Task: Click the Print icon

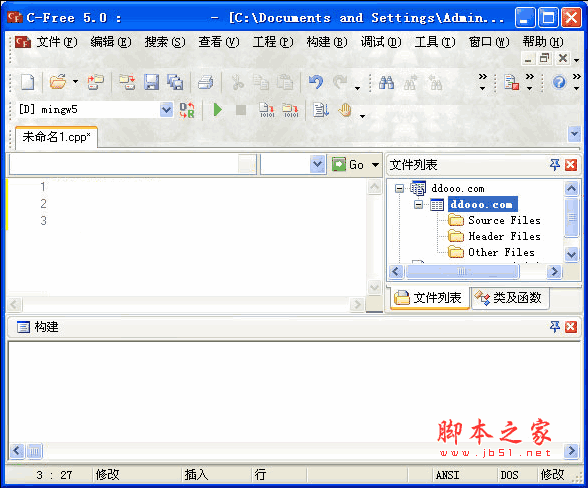Action: coord(206,82)
